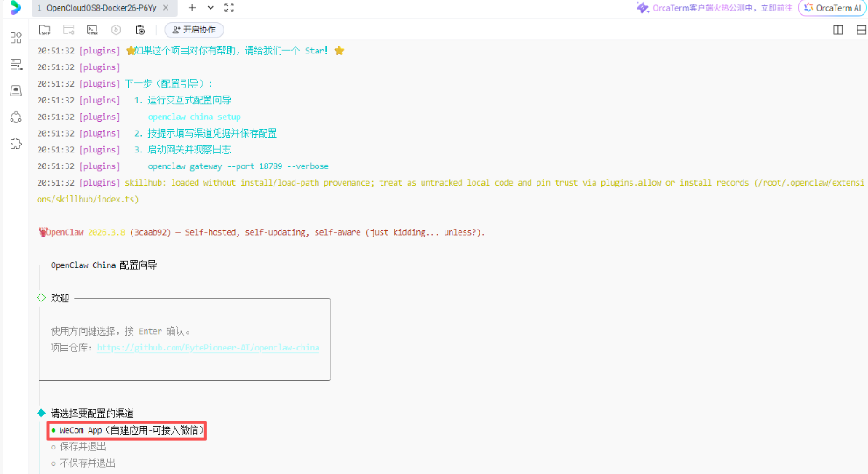Add a new terminal tab
This screenshot has width=868, height=474.
coord(192,8)
